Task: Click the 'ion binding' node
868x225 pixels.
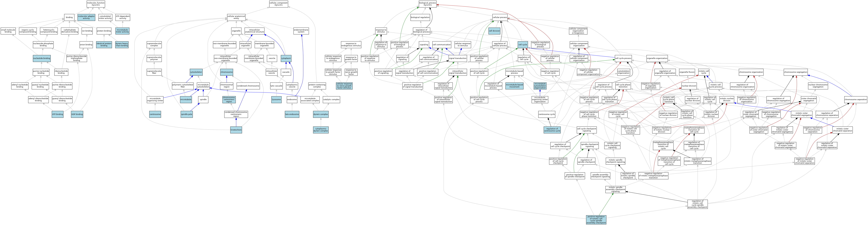Action: (x=87, y=31)
